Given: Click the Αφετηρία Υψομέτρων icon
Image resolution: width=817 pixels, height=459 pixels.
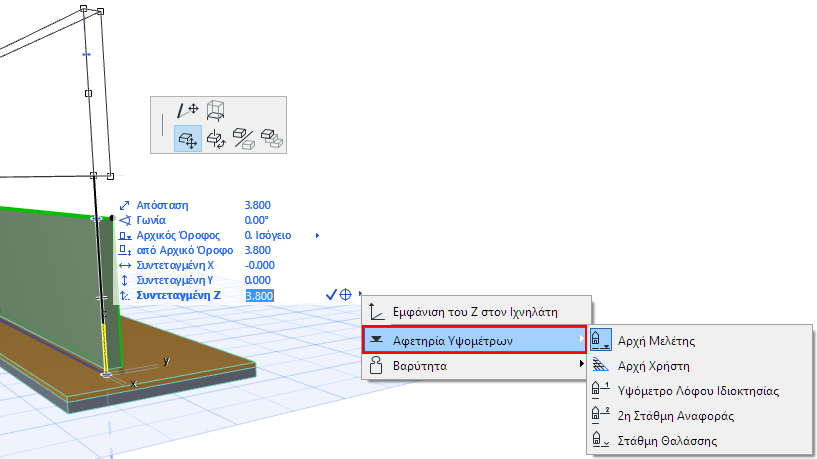Looking at the screenshot, I should 376,340.
